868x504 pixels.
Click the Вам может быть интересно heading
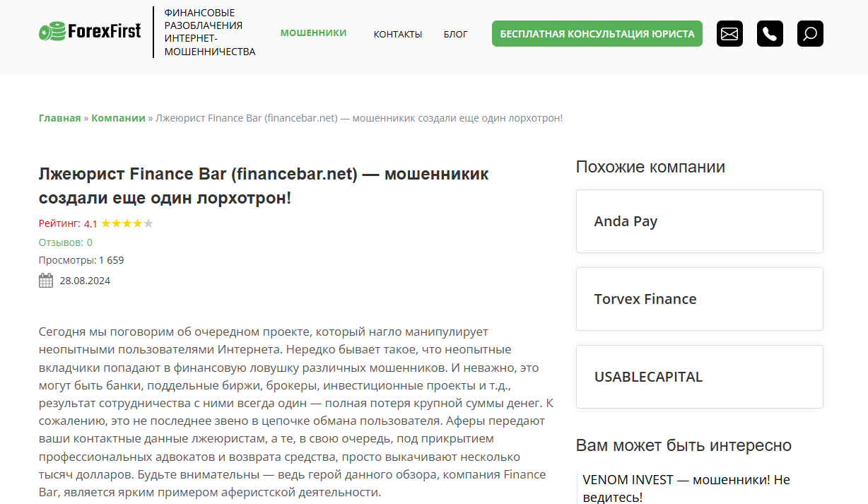point(684,445)
